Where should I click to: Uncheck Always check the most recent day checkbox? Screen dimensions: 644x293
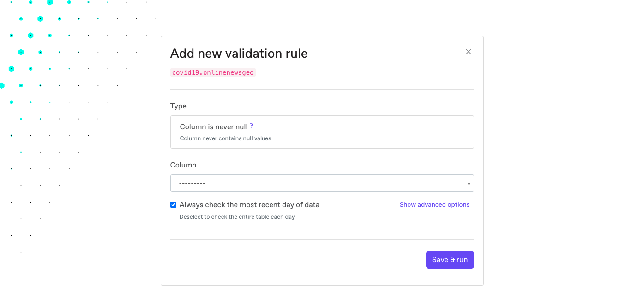(174, 205)
